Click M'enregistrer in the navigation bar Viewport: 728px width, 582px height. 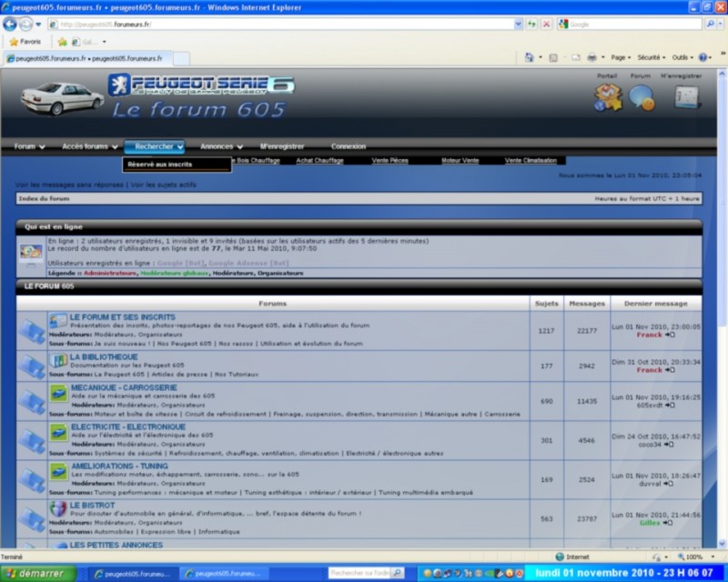[282, 146]
